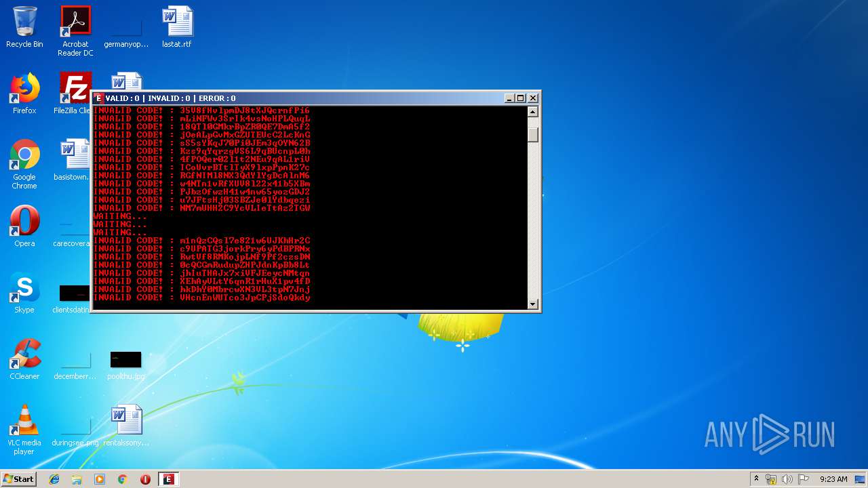Click the console scrollbar thumb
The width and height of the screenshot is (868, 488).
point(533,135)
